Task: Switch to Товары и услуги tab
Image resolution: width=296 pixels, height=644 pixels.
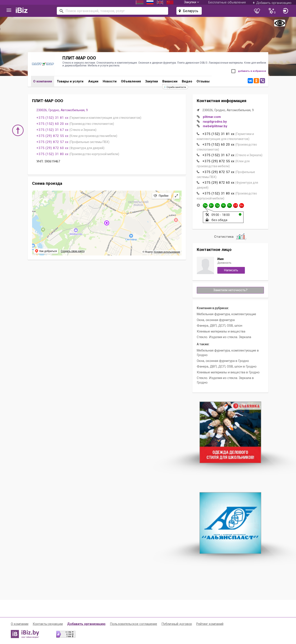Action: tap(70, 82)
